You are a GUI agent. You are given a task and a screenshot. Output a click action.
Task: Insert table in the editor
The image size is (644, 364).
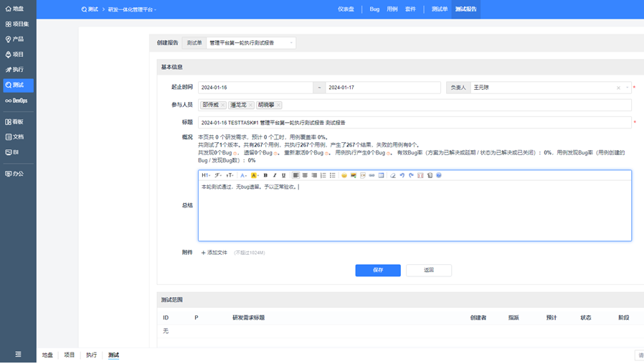381,175
